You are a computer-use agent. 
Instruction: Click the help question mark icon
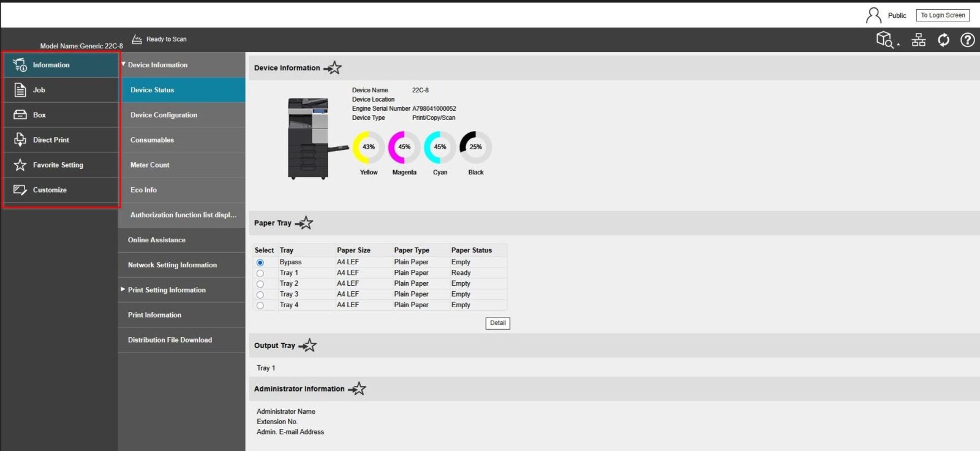(968, 40)
